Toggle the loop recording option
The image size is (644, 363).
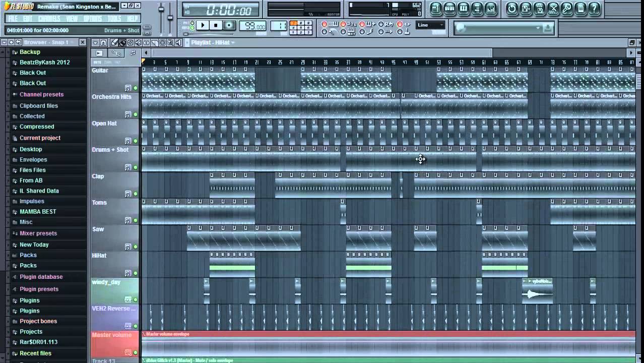click(385, 24)
